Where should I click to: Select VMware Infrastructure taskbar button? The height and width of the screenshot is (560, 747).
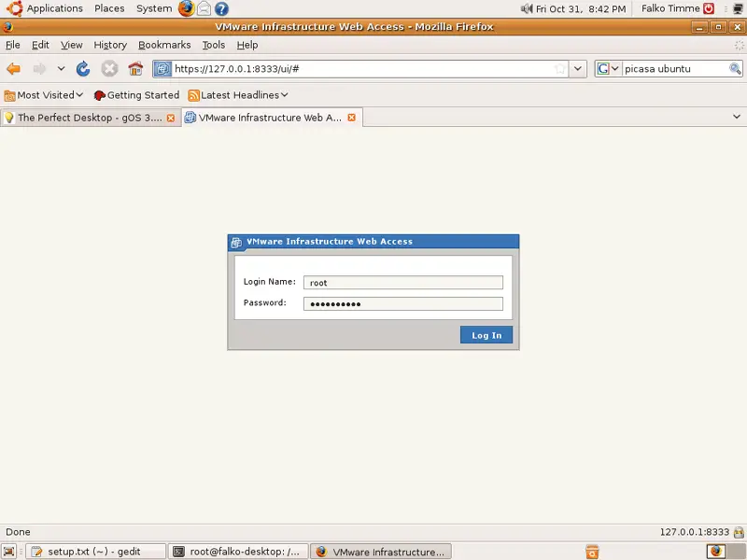(x=381, y=552)
